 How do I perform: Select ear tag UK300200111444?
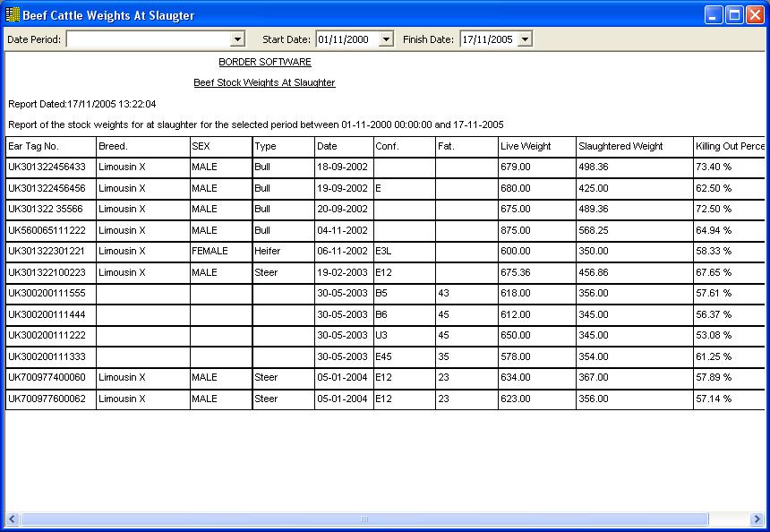click(47, 314)
